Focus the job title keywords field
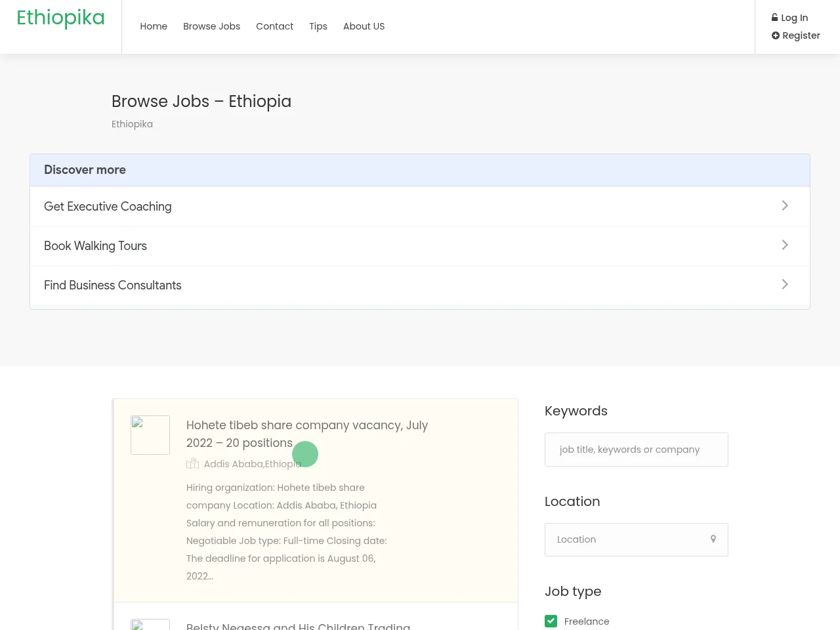The image size is (840, 630). click(x=637, y=450)
